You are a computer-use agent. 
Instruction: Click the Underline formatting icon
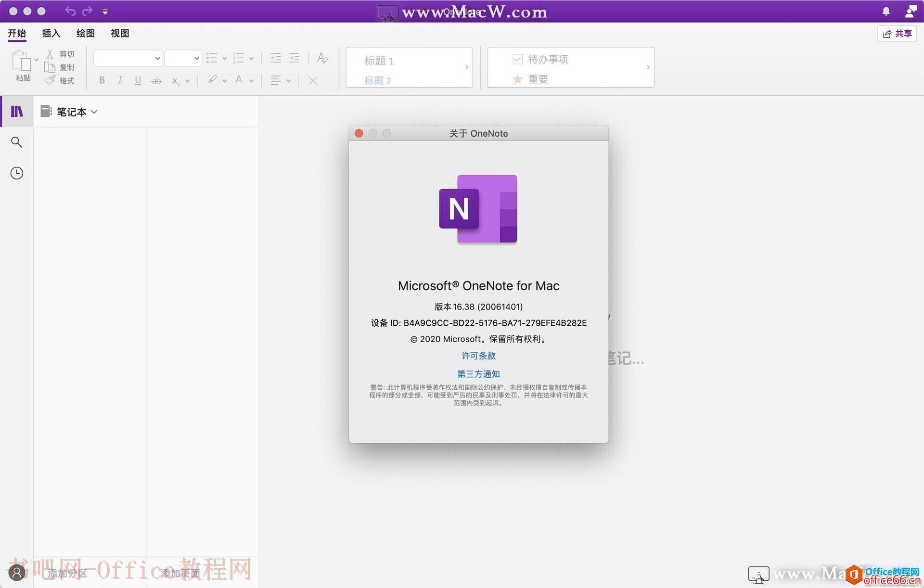(137, 80)
